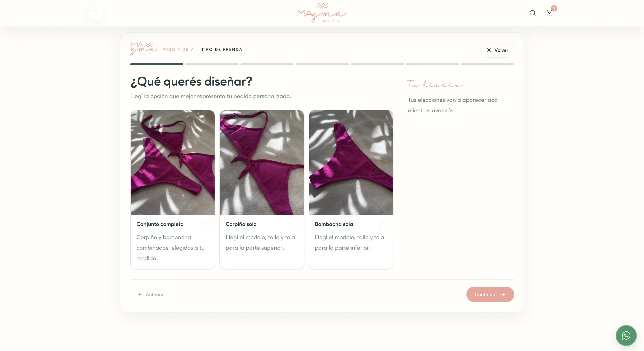Click the 'Corpiño solo' card title

point(241,224)
